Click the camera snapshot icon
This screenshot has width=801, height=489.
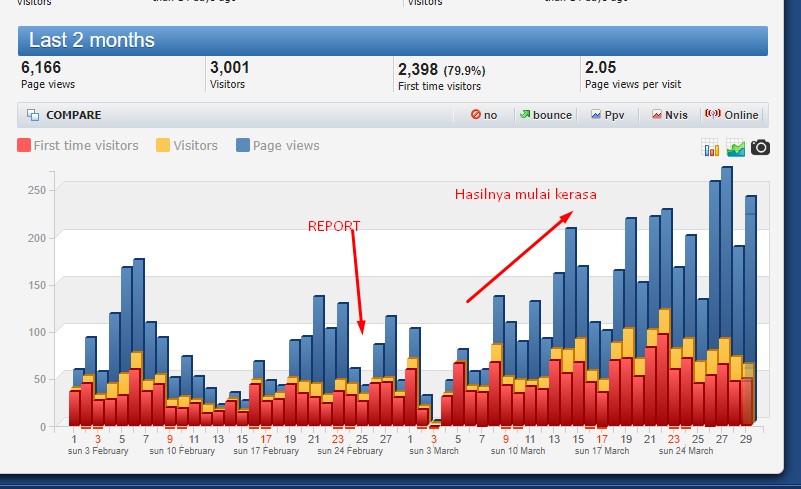tap(760, 148)
